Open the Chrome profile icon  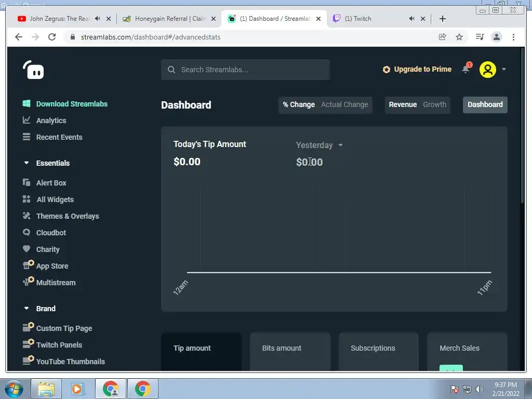tap(496, 37)
